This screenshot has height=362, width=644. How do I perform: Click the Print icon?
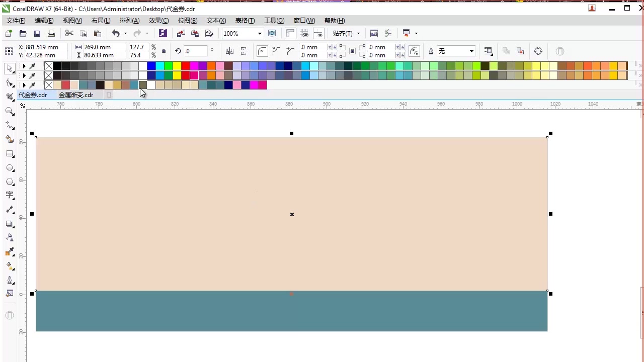51,34
